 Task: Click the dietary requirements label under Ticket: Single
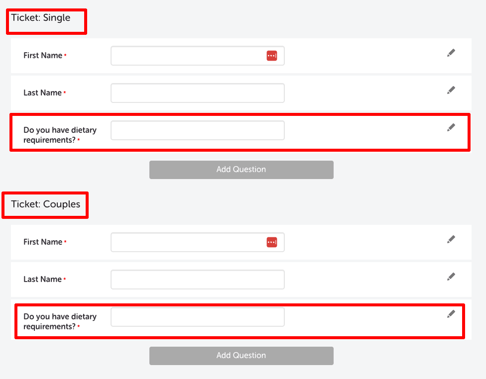60,135
